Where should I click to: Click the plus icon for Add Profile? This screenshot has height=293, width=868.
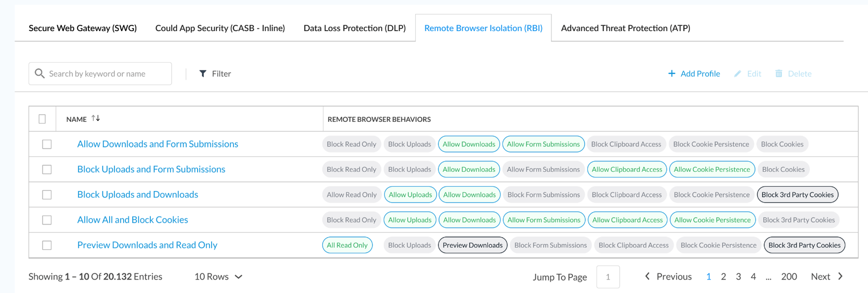671,74
